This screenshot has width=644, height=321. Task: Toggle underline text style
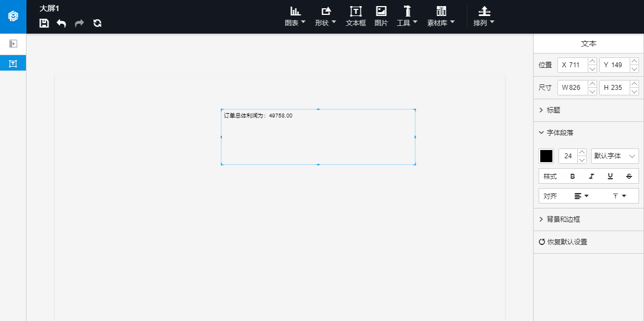point(610,176)
